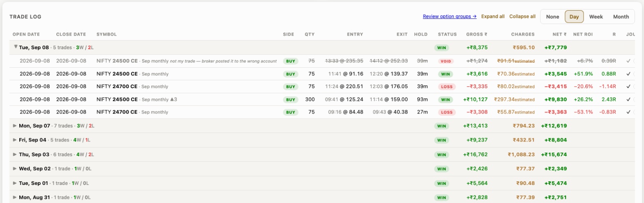Click the ₹297.34 estimated charges cell
Image resolution: width=644 pixels, height=203 pixels.
coord(515,99)
